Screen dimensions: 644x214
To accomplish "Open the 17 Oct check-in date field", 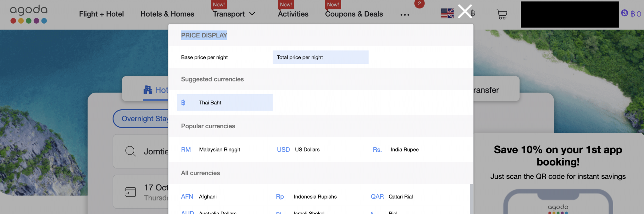I will 141,192.
